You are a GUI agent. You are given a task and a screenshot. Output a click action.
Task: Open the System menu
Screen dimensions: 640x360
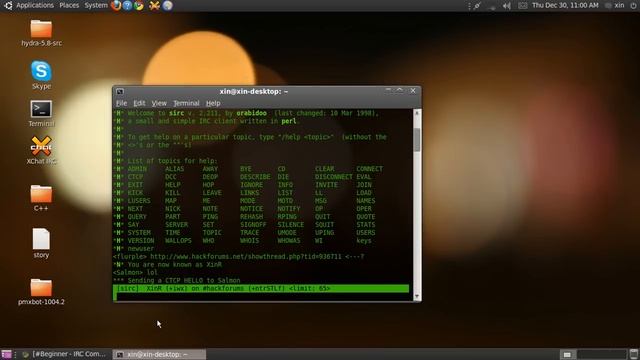click(x=96, y=5)
